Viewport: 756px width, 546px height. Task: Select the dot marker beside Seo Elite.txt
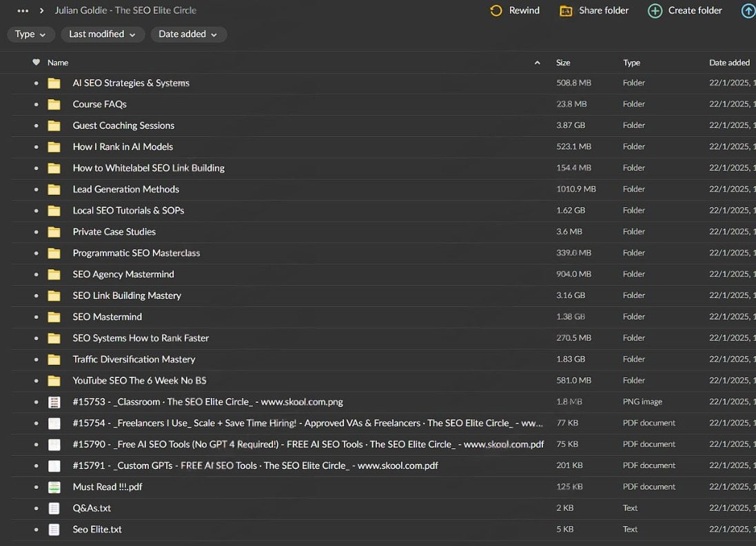37,529
